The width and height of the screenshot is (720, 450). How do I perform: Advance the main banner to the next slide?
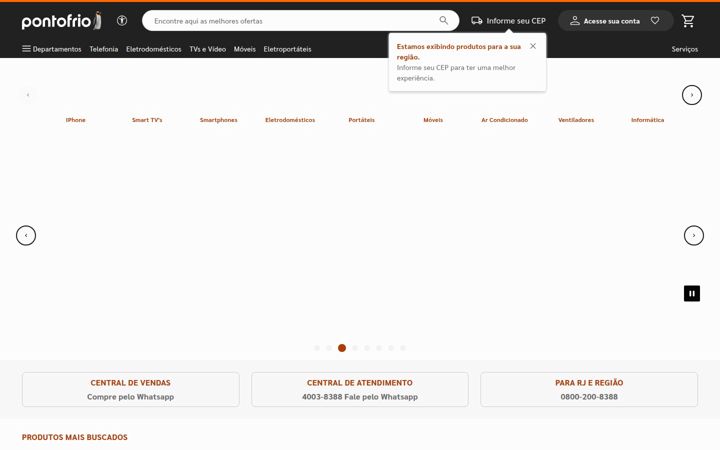(x=694, y=236)
